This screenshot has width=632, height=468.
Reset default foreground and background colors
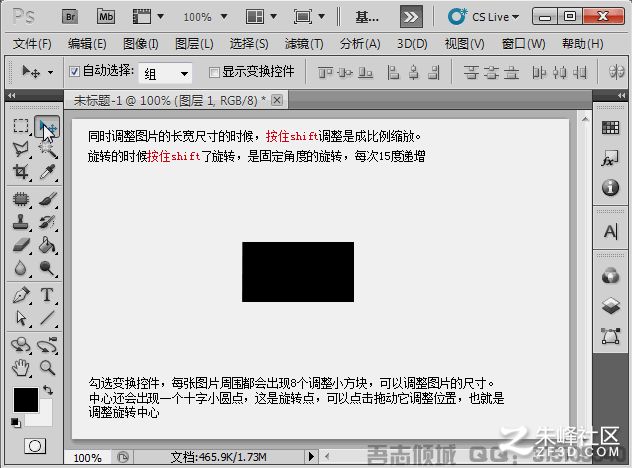tap(16, 422)
